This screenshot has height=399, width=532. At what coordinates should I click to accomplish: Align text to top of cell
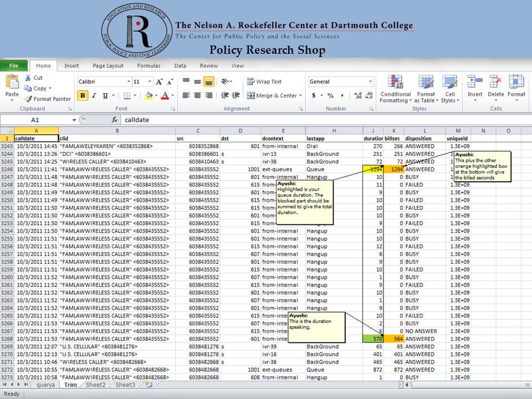[186, 81]
